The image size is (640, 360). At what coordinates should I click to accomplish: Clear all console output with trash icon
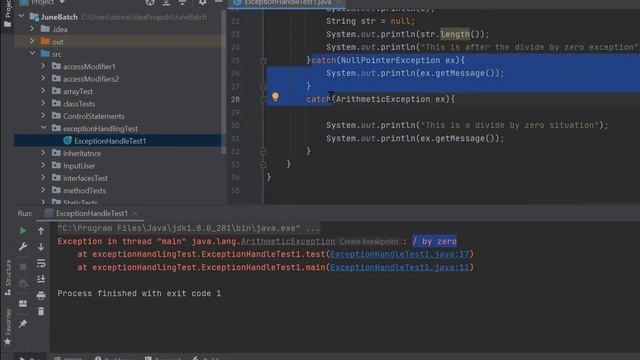41,311
